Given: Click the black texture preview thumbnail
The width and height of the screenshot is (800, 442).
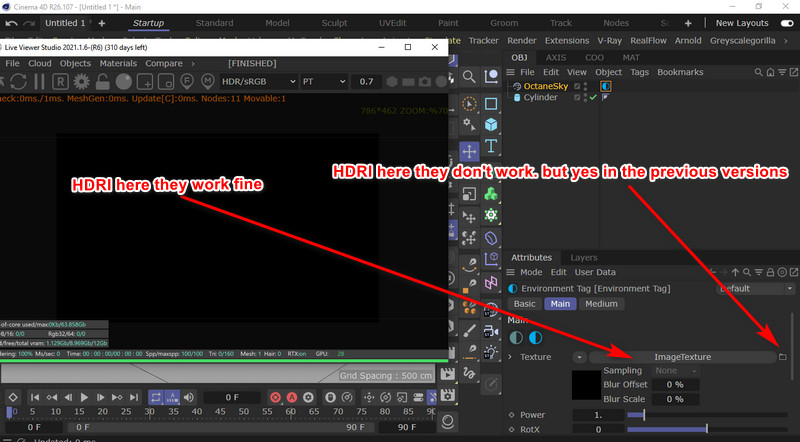Looking at the screenshot, I should 586,385.
